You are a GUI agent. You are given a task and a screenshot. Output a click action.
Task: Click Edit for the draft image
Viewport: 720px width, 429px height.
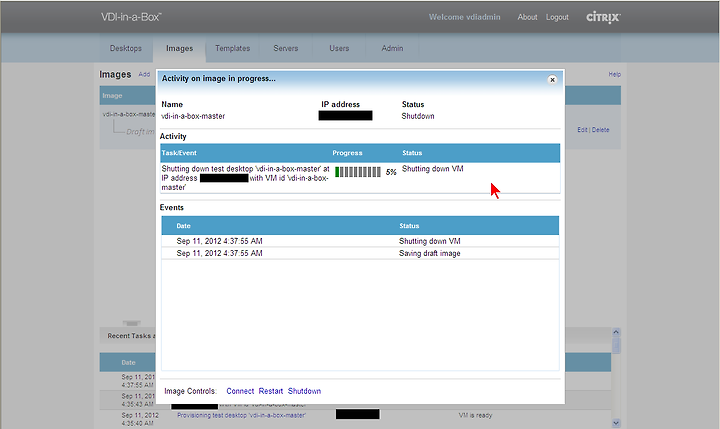click(582, 130)
